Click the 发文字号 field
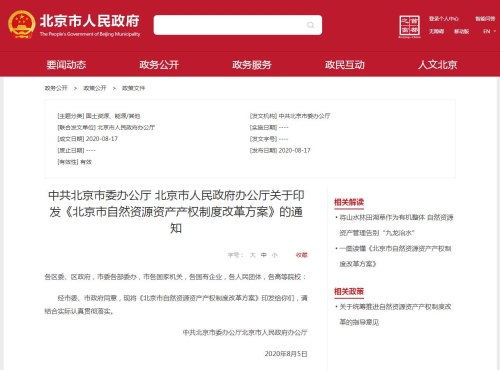Image resolution: width=500 pixels, height=370 pixels. coord(269,139)
